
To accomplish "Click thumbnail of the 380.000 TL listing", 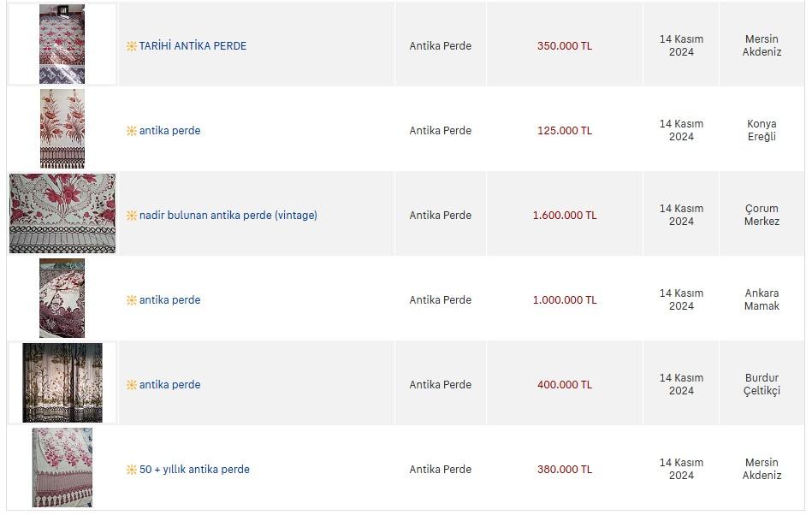I will tap(62, 468).
